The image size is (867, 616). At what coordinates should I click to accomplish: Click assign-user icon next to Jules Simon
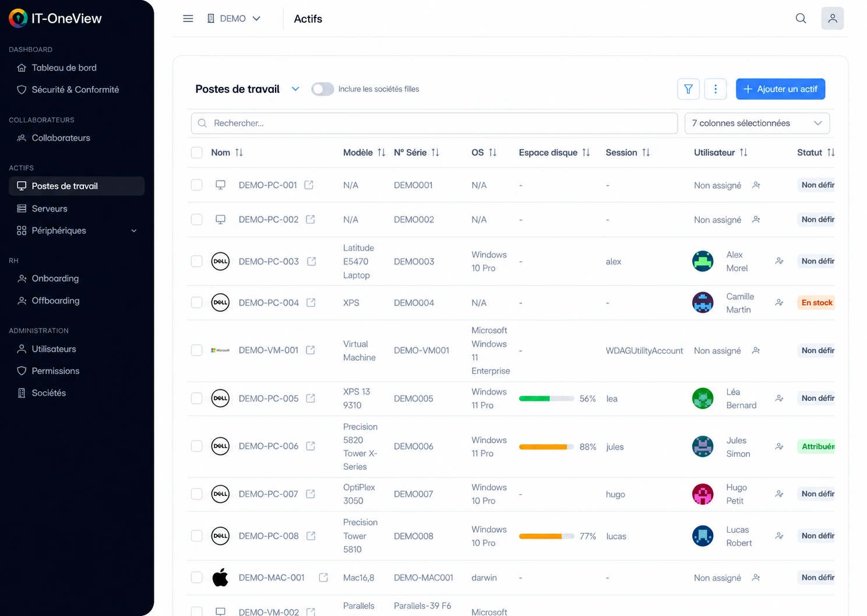[779, 446]
